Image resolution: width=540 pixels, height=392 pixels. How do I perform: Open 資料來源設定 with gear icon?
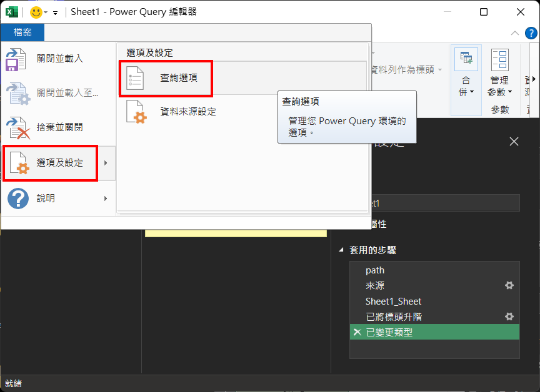click(x=187, y=112)
